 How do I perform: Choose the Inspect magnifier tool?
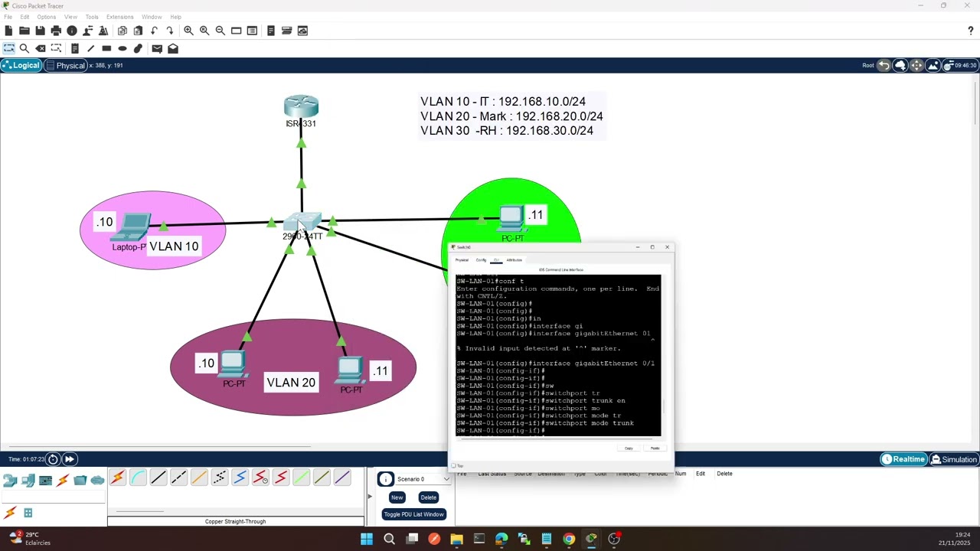(24, 48)
